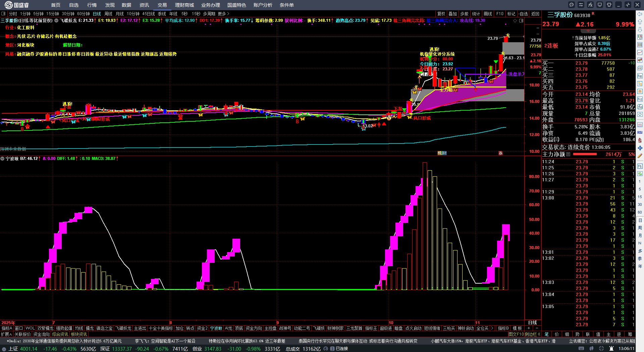Click the four-way move arrows sidebar icon
The height and width of the screenshot is (352, 644).
(x=640, y=148)
